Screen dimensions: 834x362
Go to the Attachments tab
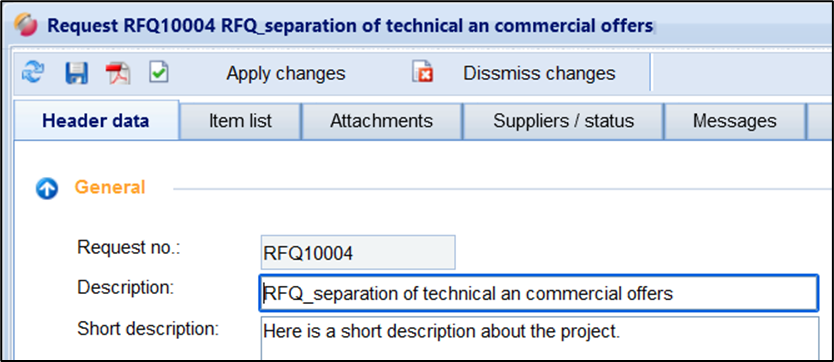pyautogui.click(x=381, y=121)
